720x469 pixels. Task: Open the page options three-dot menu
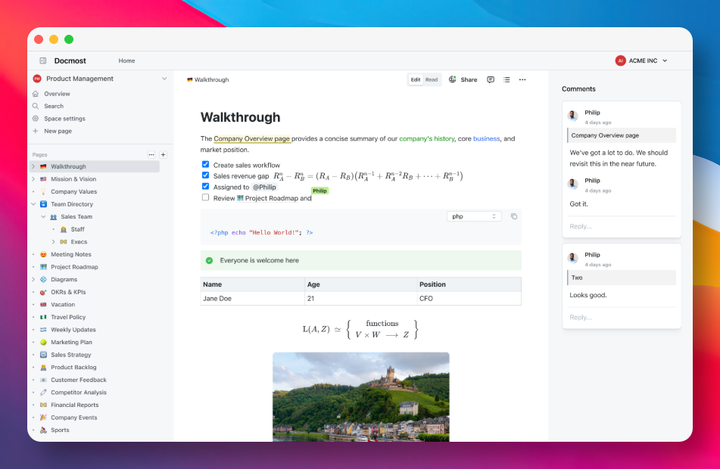coord(523,79)
